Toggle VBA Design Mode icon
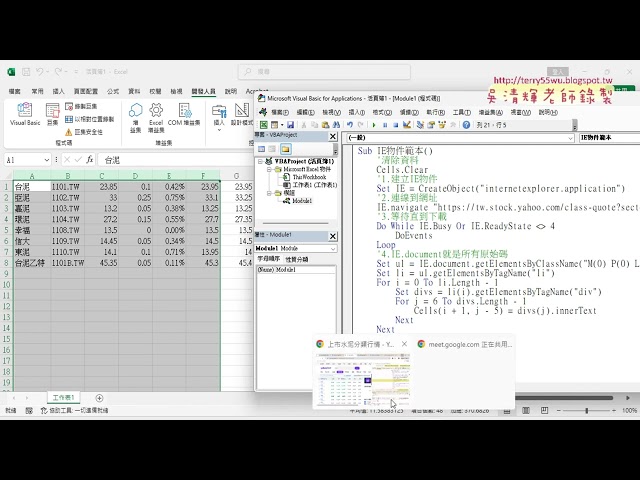The height and width of the screenshot is (480, 640). pos(407,125)
